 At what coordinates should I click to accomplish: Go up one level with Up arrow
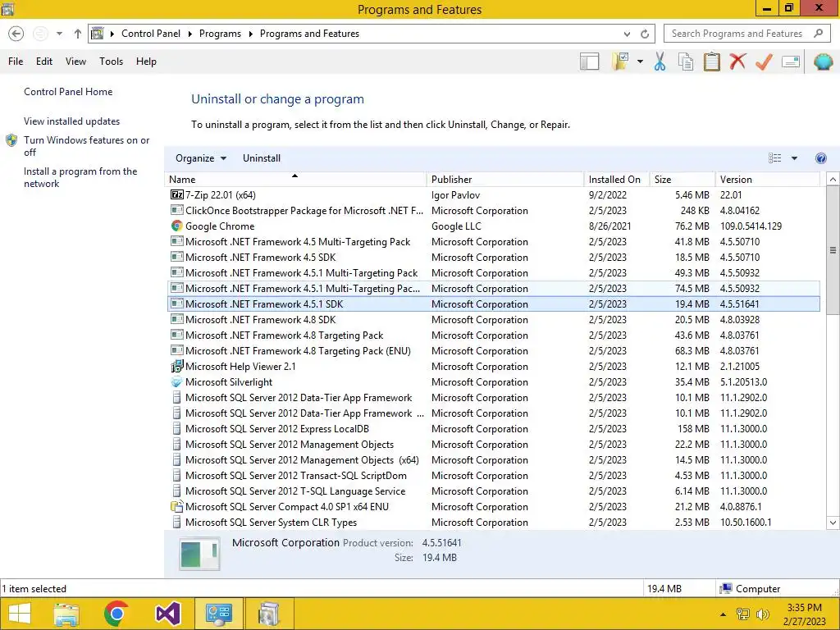point(78,34)
